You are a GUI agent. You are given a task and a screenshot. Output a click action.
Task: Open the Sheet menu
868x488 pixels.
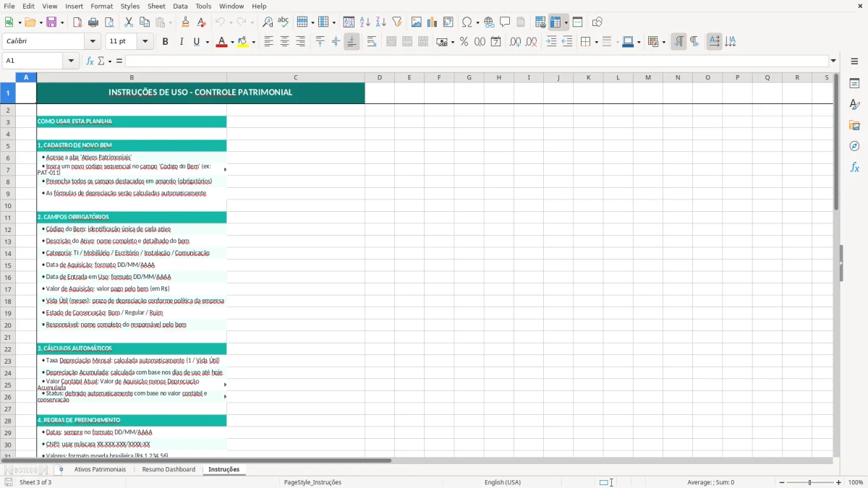156,6
